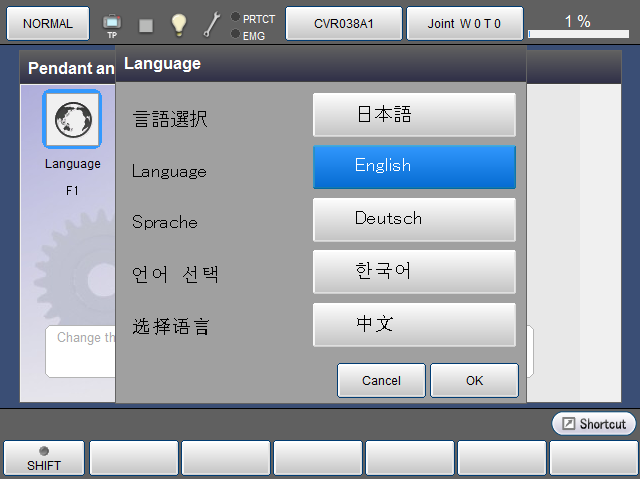The height and width of the screenshot is (479, 640).
Task: Select the English language option
Action: tap(414, 167)
